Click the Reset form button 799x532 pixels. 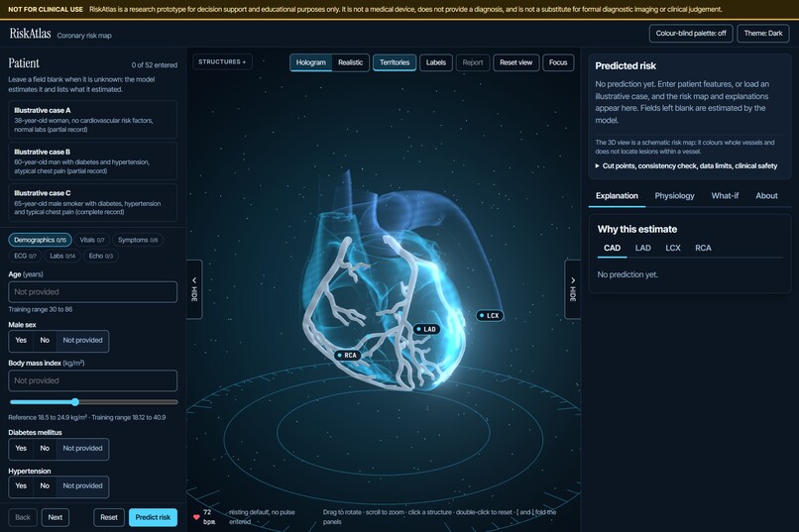pyautogui.click(x=108, y=517)
